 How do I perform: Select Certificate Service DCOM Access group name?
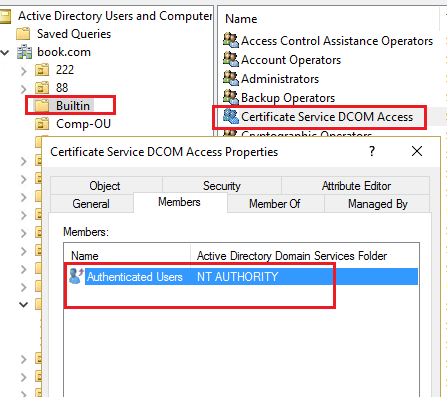[x=327, y=117]
